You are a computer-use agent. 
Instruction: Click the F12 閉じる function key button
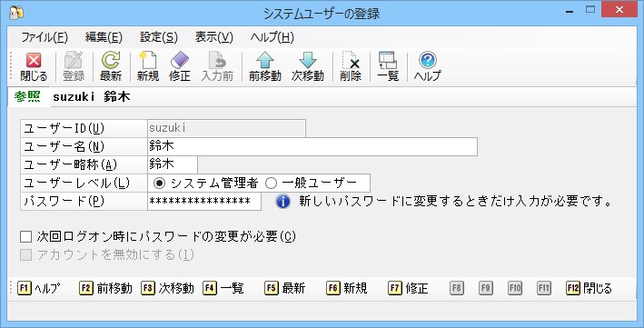point(589,288)
